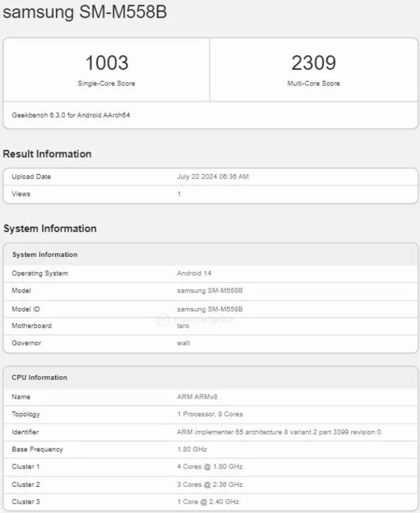Click the Governor label

click(26, 343)
